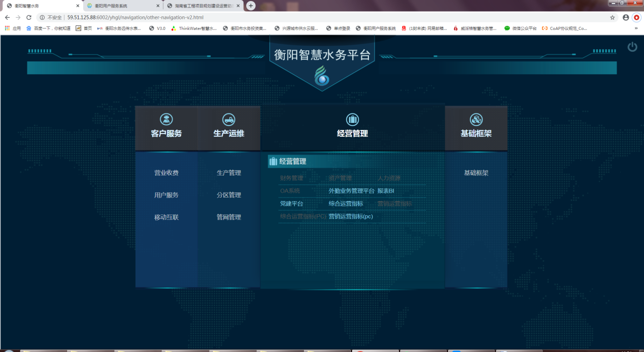The height and width of the screenshot is (352, 644).
Task: Click the platform logo under the title
Action: (322, 77)
